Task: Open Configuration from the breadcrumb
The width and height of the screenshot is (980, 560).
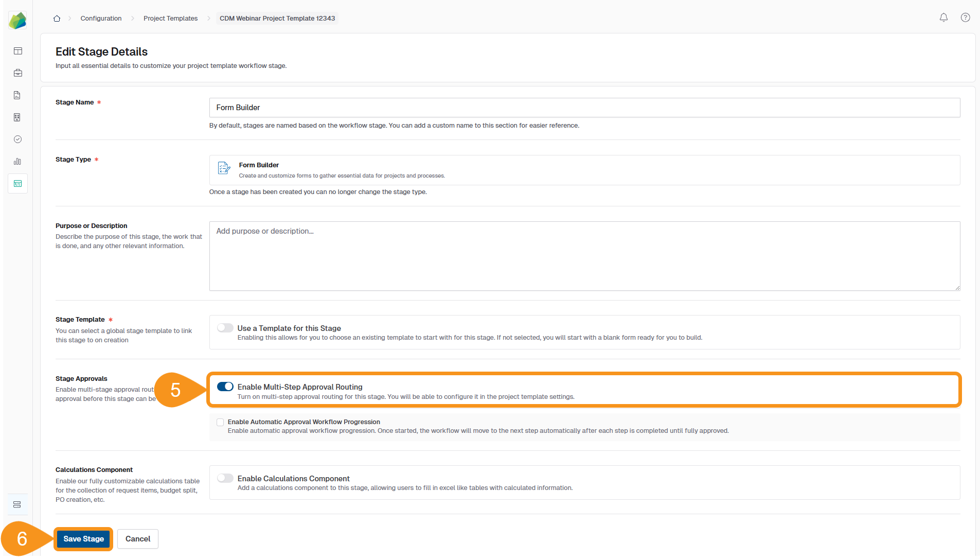Action: [101, 18]
